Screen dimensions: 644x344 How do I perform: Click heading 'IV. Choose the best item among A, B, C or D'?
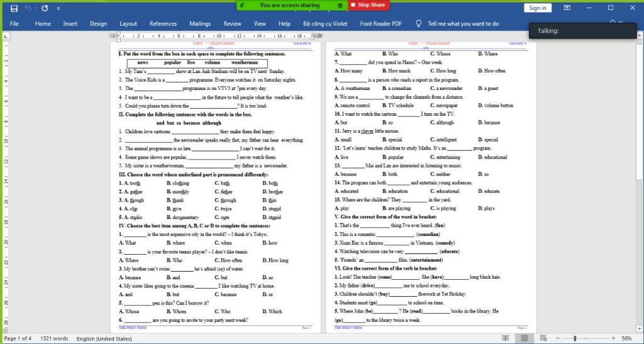click(194, 226)
